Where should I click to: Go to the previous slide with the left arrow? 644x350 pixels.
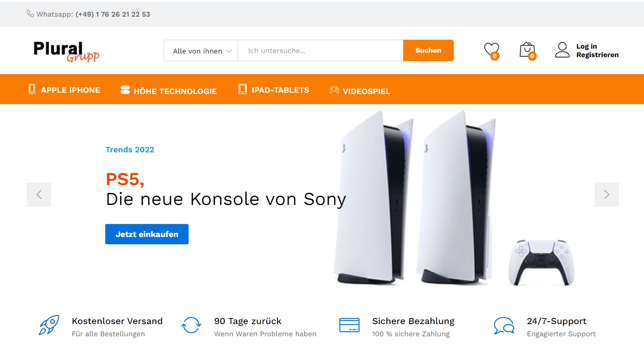(39, 195)
